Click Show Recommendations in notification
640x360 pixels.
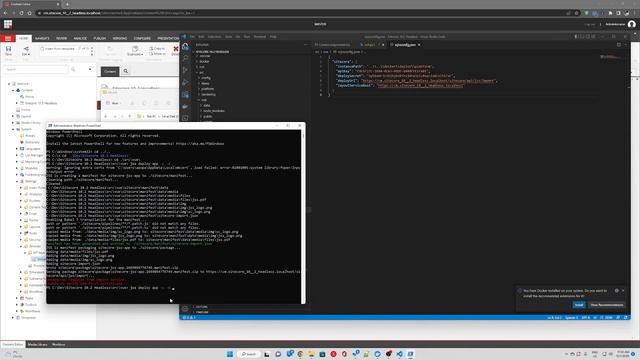(607, 305)
